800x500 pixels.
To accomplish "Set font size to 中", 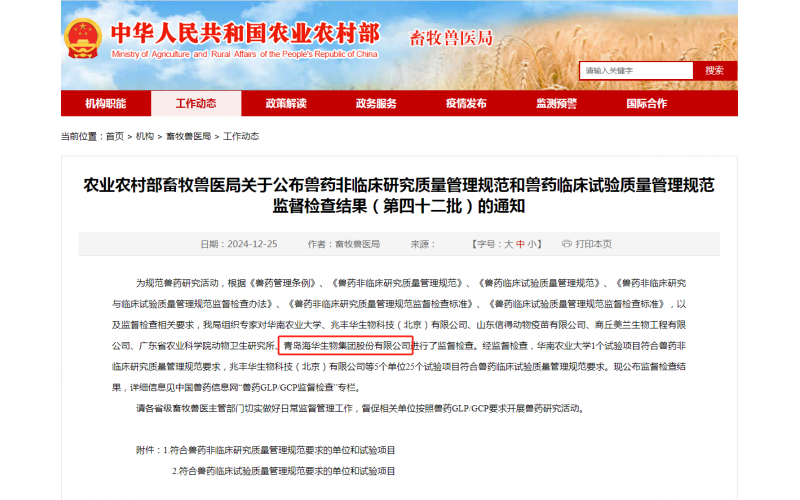I will click(520, 244).
